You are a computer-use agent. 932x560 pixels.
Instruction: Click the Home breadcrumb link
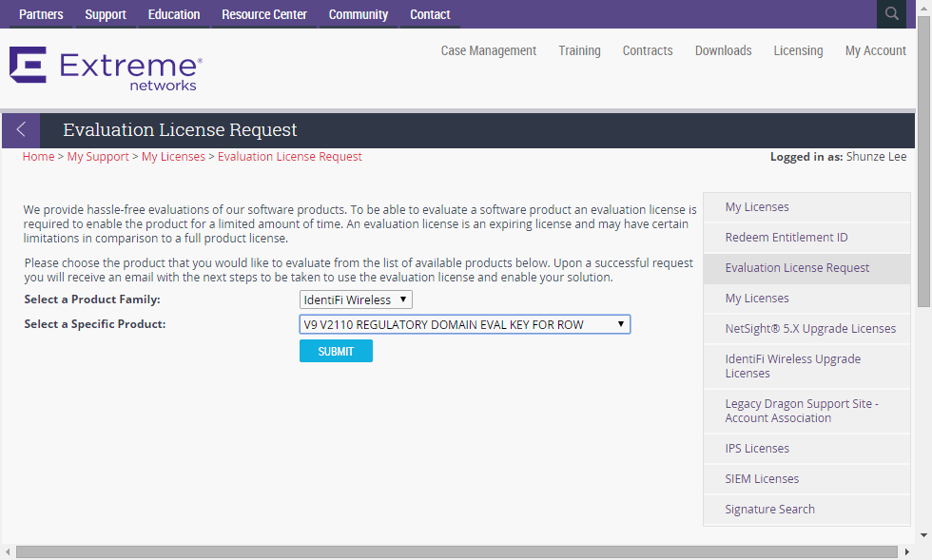tap(38, 156)
